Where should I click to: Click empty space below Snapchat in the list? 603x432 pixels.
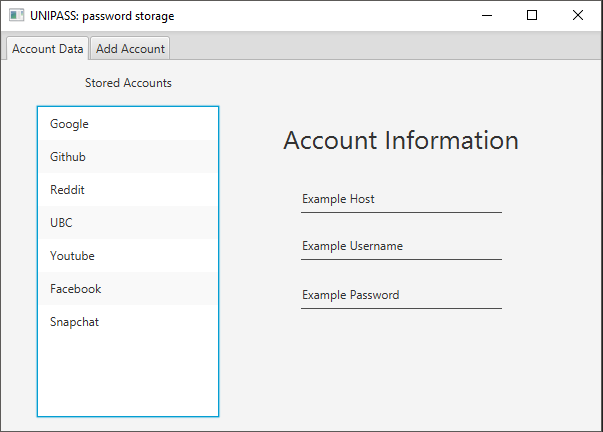tap(127, 375)
